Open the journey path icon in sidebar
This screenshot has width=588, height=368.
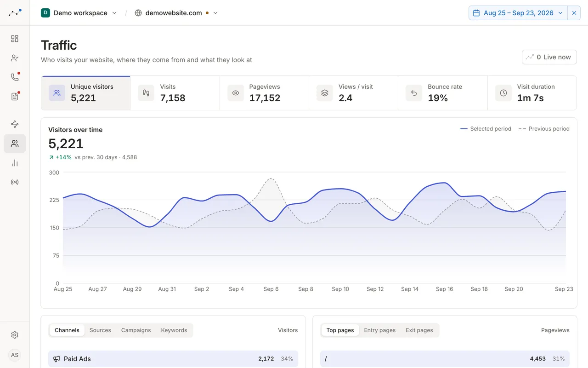15,124
